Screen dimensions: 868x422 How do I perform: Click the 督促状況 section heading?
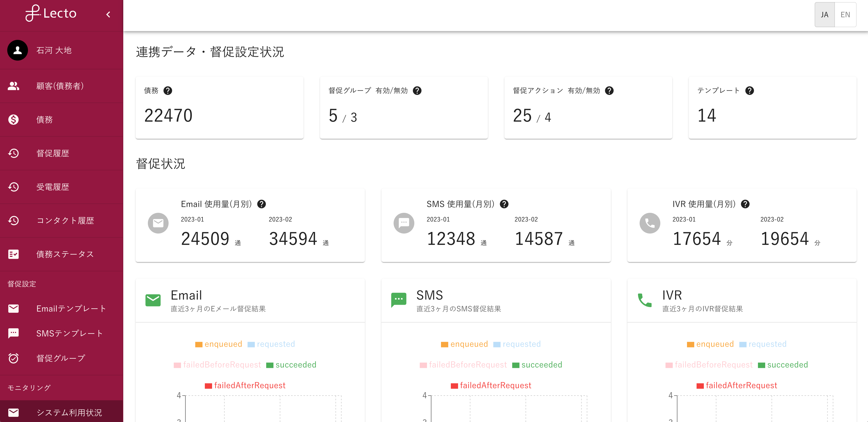click(160, 164)
